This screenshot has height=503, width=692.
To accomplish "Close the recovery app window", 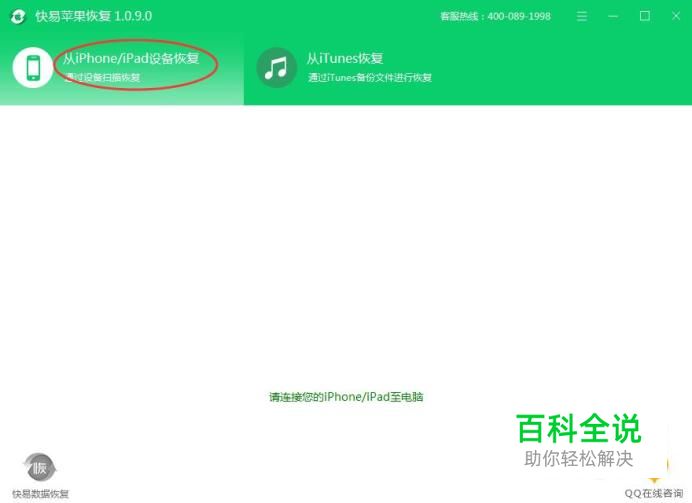I will 676,16.
